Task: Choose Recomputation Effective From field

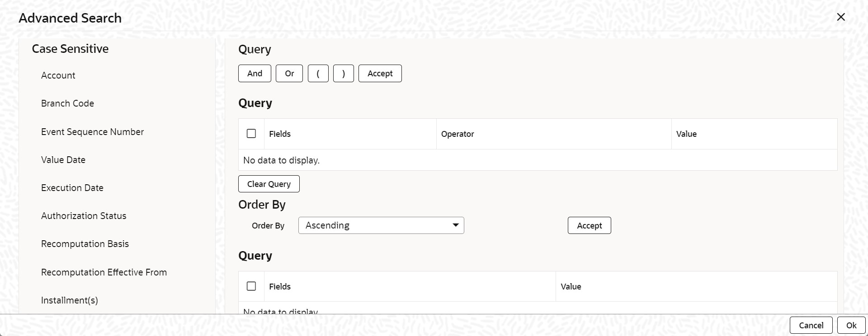Action: point(104,272)
